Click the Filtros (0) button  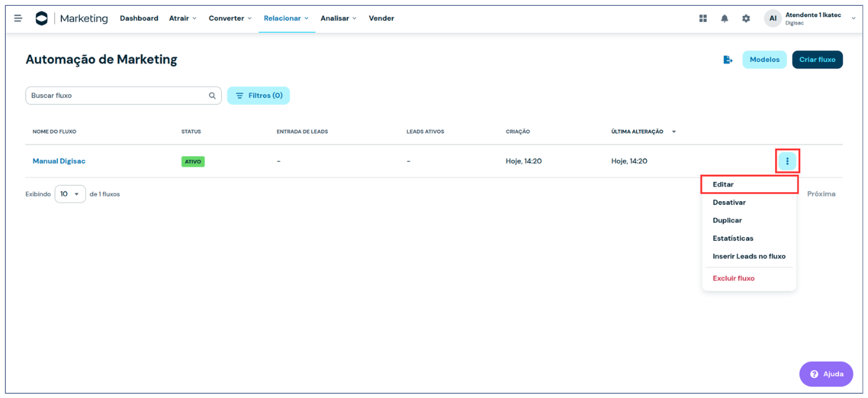(x=258, y=96)
